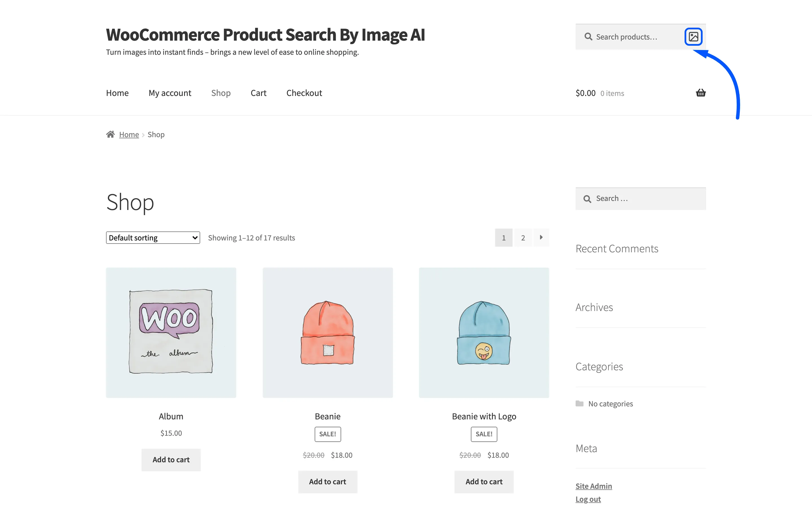Click No categories text
Viewport: 812px width, 508px height.
[x=610, y=404]
